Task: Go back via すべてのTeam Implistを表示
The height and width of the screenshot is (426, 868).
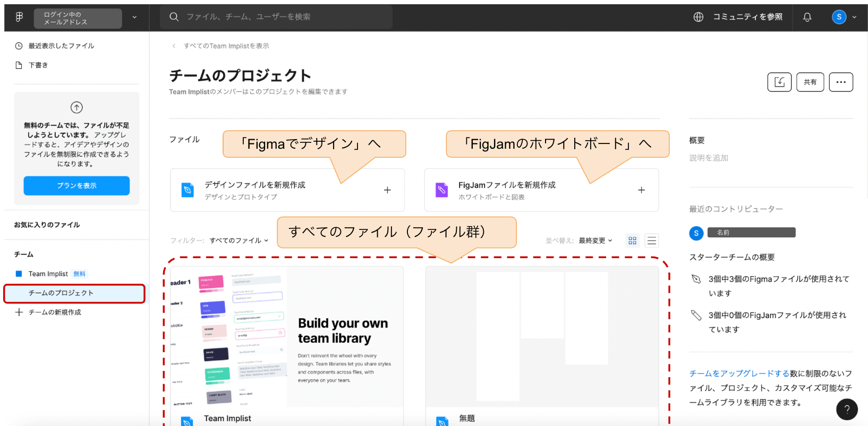Action: [x=226, y=46]
